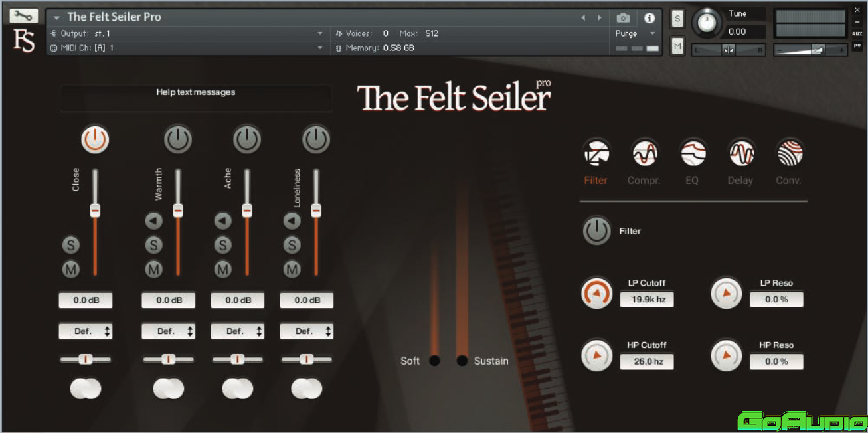The image size is (868, 433).
Task: Open the Filter effect icon
Action: pyautogui.click(x=596, y=153)
